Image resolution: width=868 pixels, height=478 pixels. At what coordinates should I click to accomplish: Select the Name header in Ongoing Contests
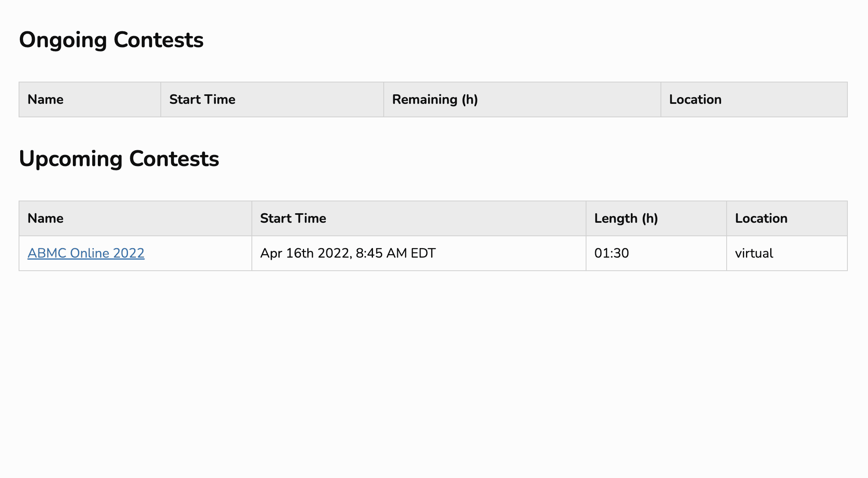click(45, 99)
